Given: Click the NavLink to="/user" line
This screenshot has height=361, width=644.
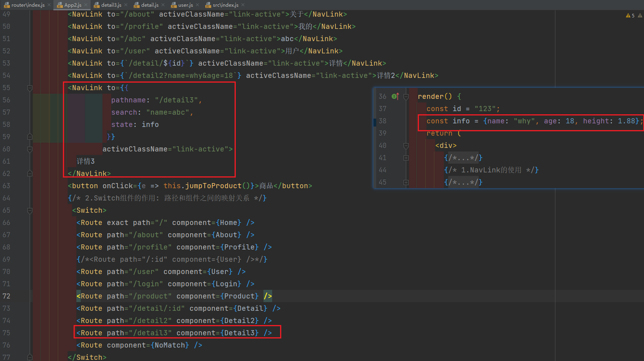Looking at the screenshot, I should (x=205, y=51).
